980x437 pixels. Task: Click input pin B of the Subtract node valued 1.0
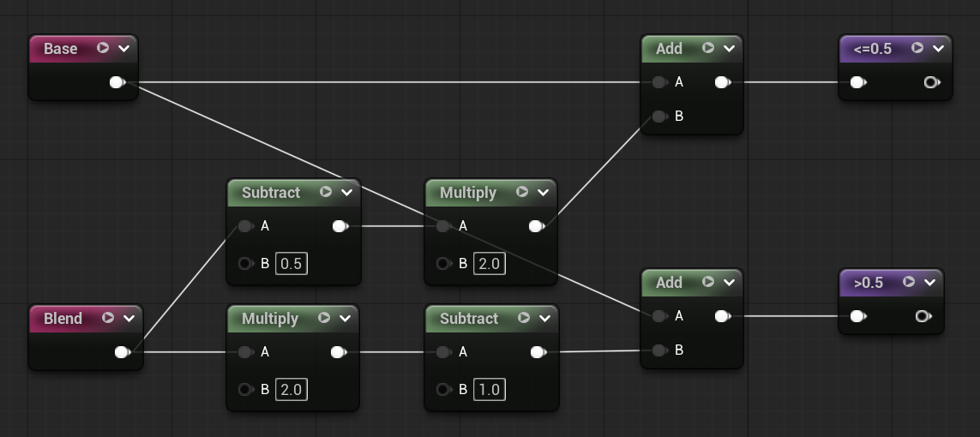tap(443, 390)
